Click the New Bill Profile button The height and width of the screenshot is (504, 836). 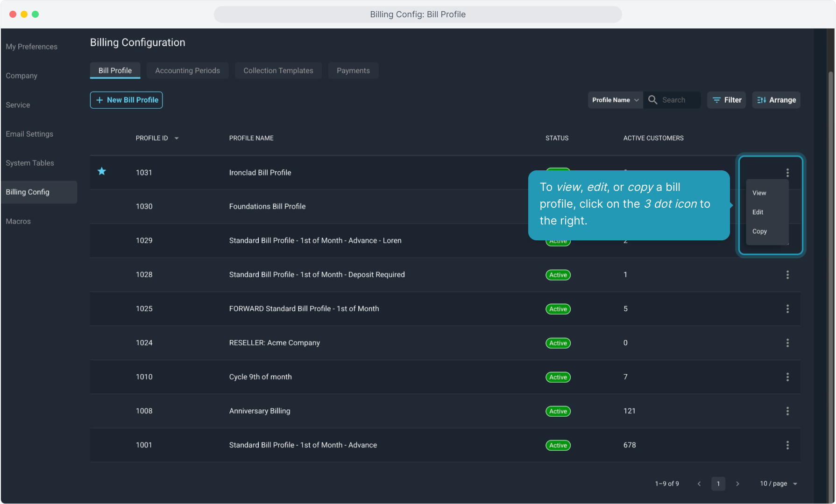point(126,100)
